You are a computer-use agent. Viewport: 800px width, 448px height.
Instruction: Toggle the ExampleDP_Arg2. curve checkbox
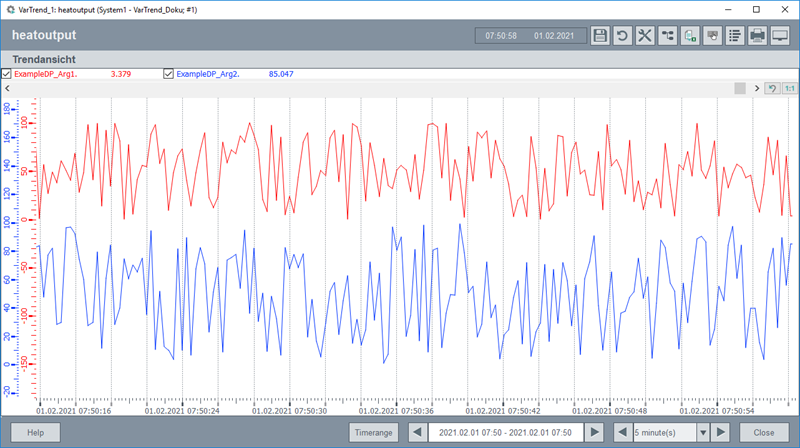tap(168, 74)
